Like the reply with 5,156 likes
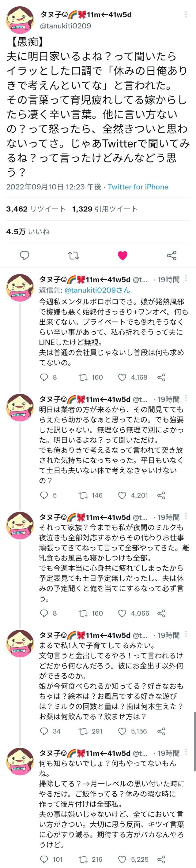 (122, 731)
